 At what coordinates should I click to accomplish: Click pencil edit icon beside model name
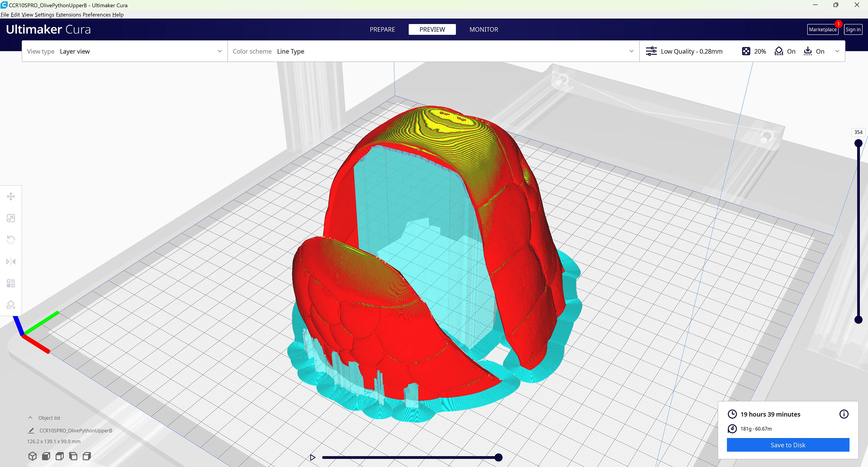31,431
